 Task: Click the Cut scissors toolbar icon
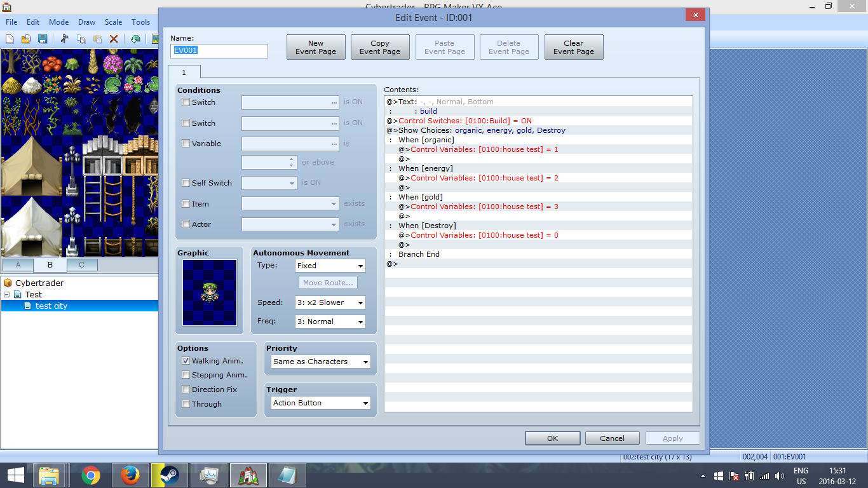click(x=64, y=39)
